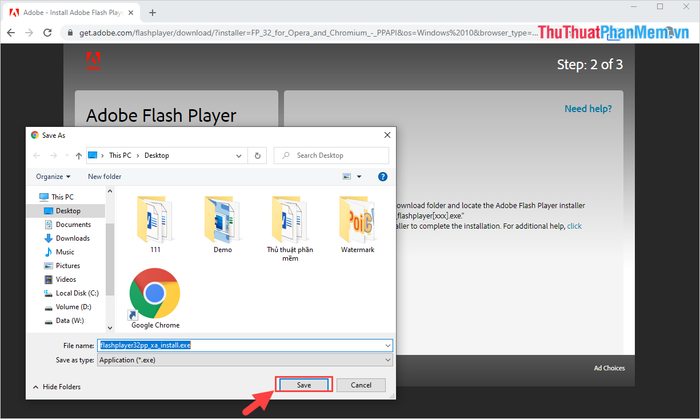Open Pictures in the navigation pane
The height and width of the screenshot is (419, 700).
62,266
